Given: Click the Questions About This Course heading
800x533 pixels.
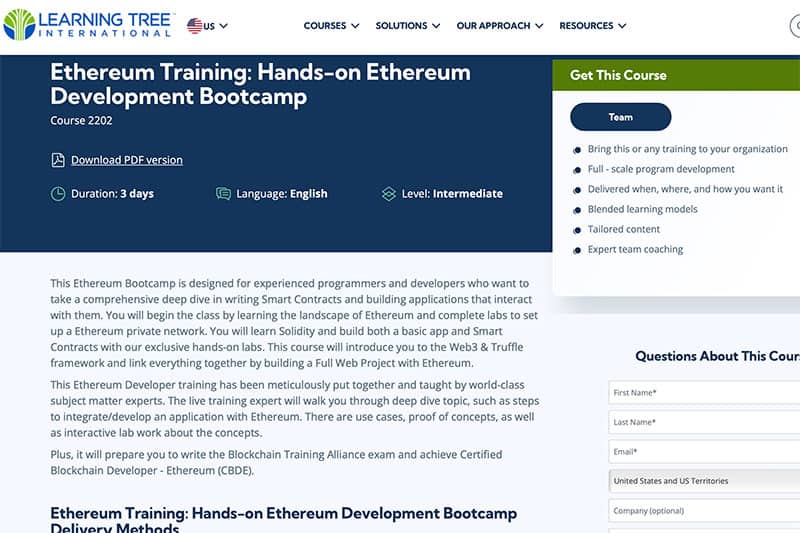Looking at the screenshot, I should 717,356.
